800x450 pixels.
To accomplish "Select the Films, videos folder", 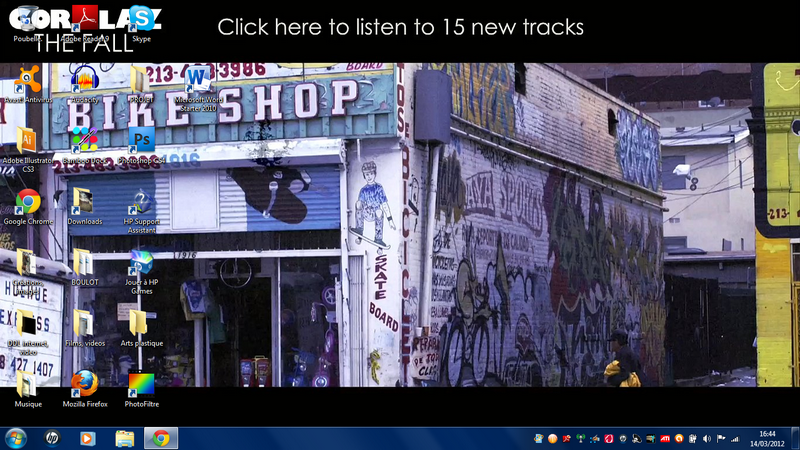I will pyautogui.click(x=85, y=328).
